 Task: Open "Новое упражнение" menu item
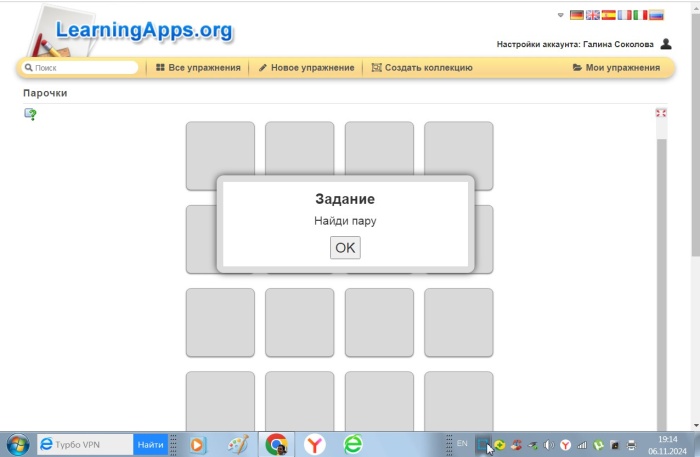tap(306, 68)
